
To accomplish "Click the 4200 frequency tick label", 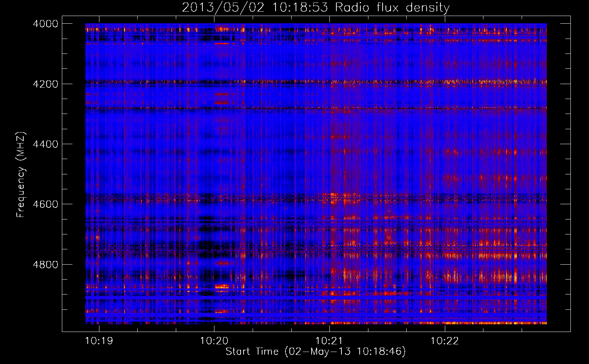I will [x=46, y=84].
